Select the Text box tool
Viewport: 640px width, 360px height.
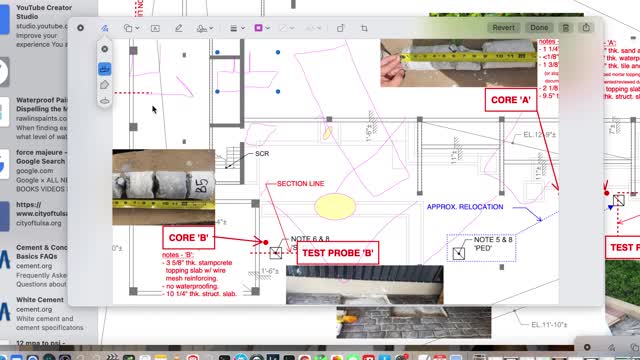click(155, 28)
